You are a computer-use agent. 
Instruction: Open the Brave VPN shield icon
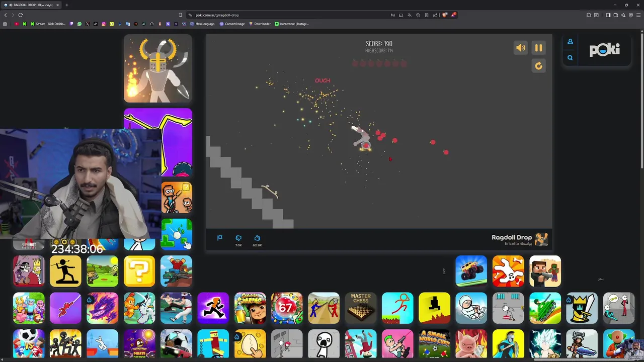coord(631,15)
